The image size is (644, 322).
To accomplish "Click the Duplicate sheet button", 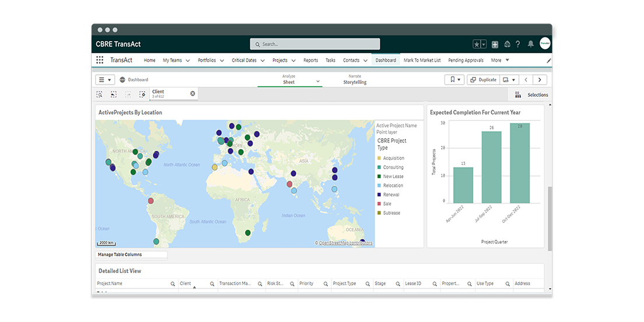I will point(483,80).
